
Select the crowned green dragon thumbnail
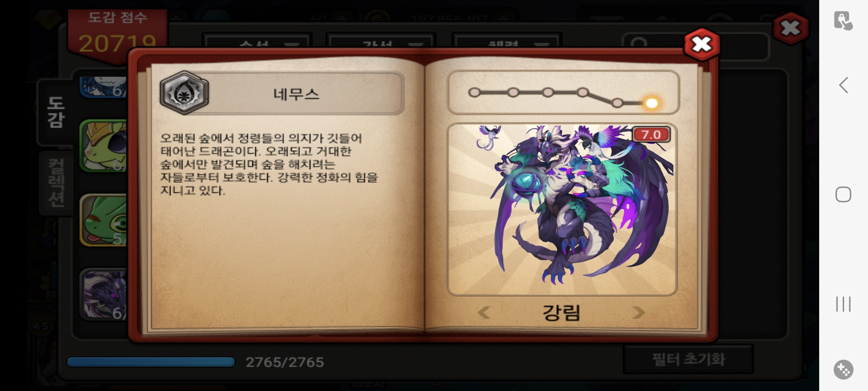pyautogui.click(x=104, y=146)
